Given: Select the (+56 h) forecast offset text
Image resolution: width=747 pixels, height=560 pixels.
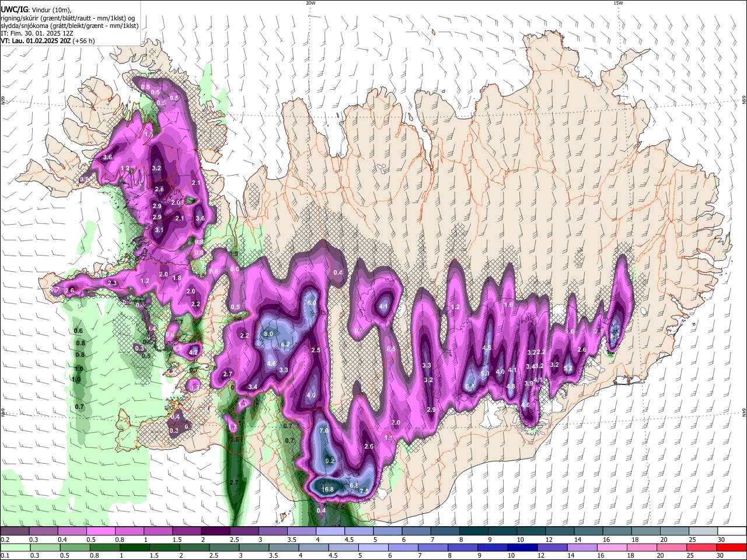Looking at the screenshot, I should 84,41.
